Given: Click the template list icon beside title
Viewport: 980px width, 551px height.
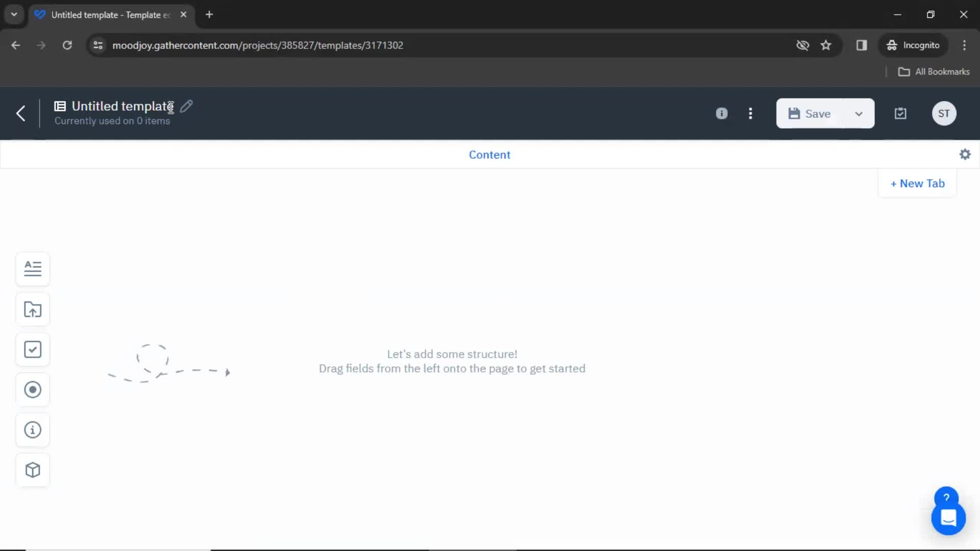Looking at the screenshot, I should pyautogui.click(x=60, y=106).
